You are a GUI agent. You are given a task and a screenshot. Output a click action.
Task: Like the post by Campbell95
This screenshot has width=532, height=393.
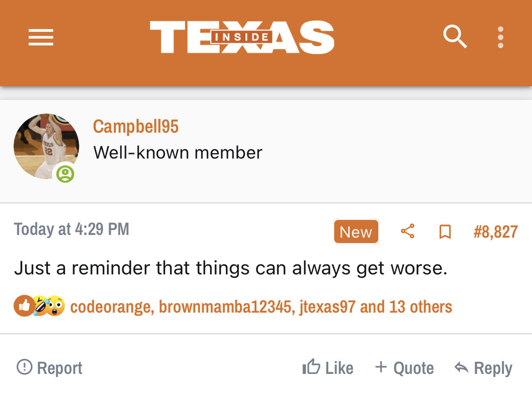click(x=328, y=367)
